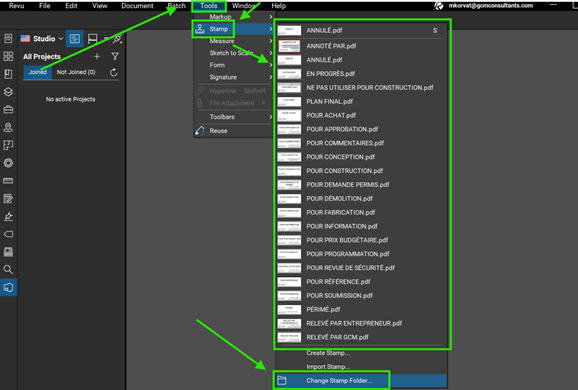Expand the Markup submenu arrow
The width and height of the screenshot is (578, 390).
tap(271, 17)
